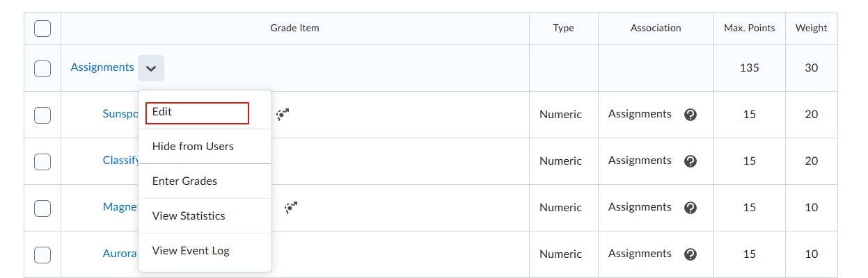Select the Sunspot row checkbox
This screenshot has height=278, width=868.
pos(42,115)
